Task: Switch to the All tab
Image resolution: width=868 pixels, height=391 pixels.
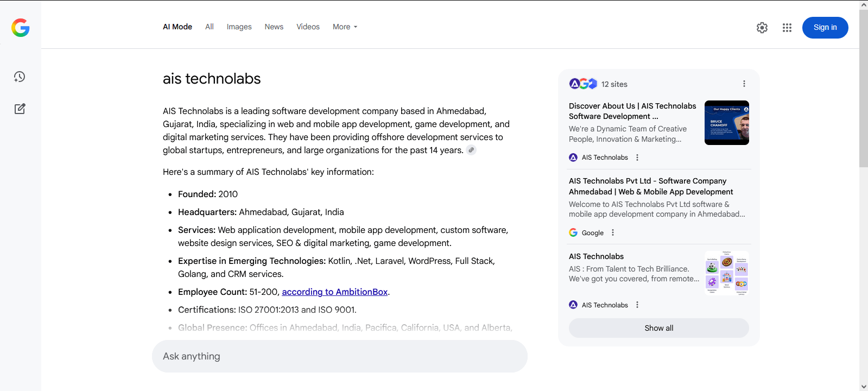Action: point(210,27)
